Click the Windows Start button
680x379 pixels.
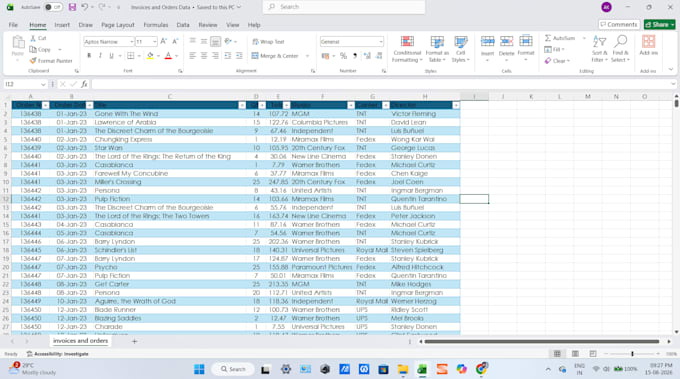199,369
